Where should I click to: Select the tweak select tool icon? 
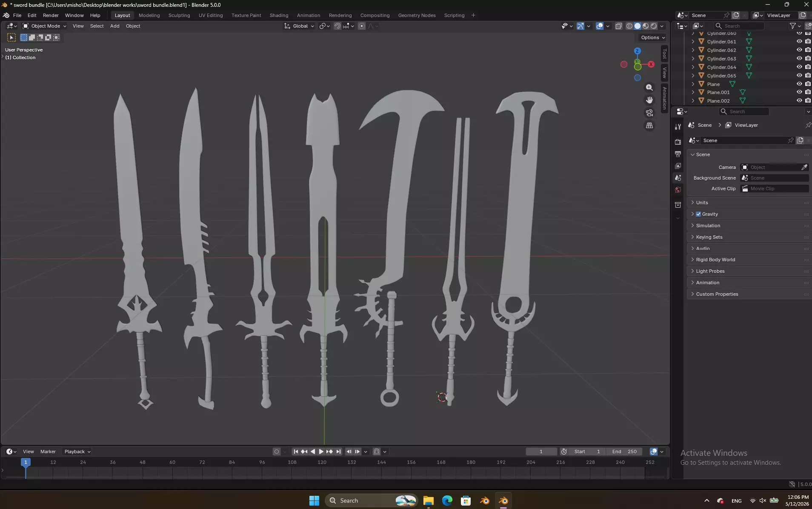[11, 37]
